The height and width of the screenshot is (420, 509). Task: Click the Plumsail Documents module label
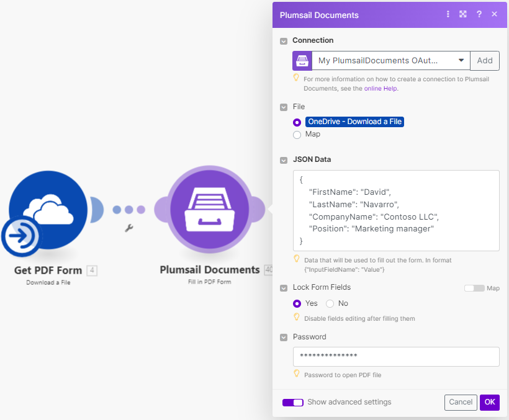tap(210, 269)
